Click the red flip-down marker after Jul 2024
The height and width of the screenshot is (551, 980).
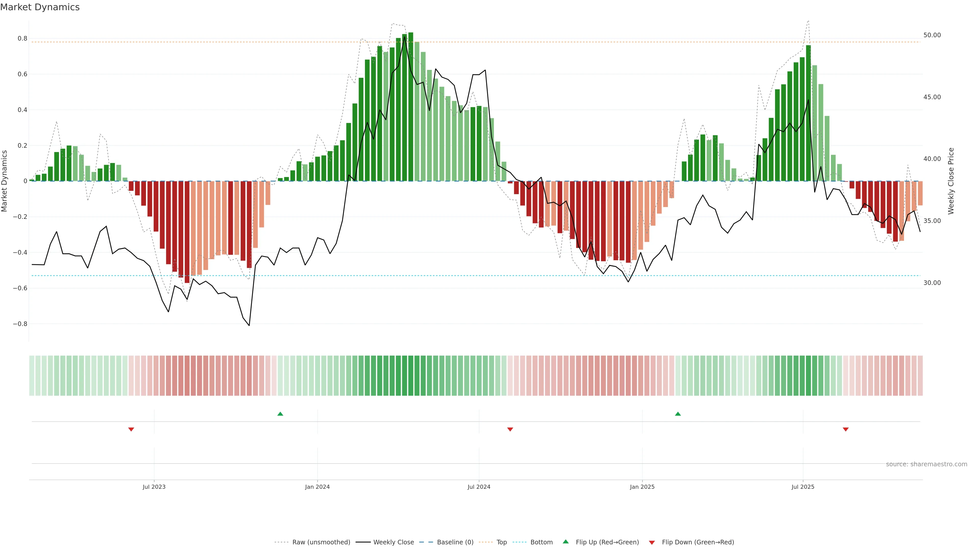point(510,429)
